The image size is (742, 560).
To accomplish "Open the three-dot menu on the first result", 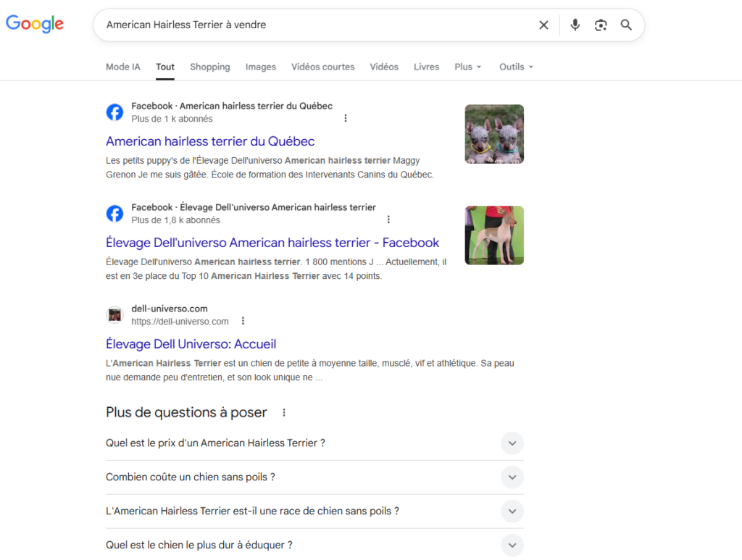I will 346,117.
